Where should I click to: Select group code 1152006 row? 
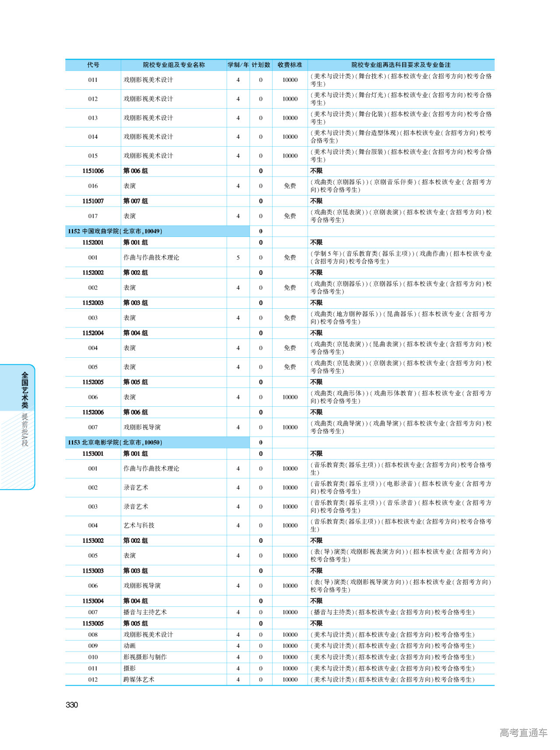tap(93, 412)
